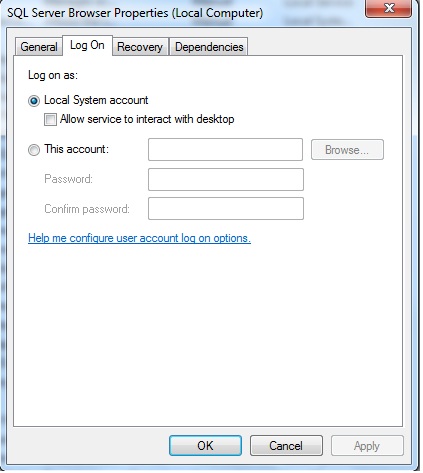Focus the Confirm password input box

point(226,209)
